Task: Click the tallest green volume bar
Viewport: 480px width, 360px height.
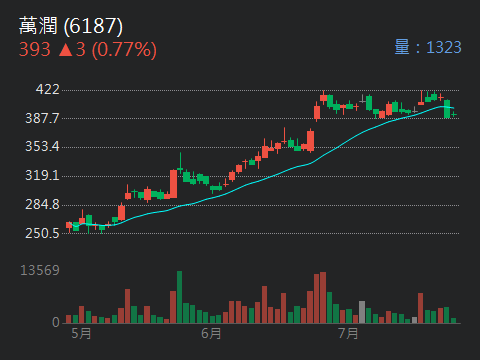Action: (x=179, y=297)
